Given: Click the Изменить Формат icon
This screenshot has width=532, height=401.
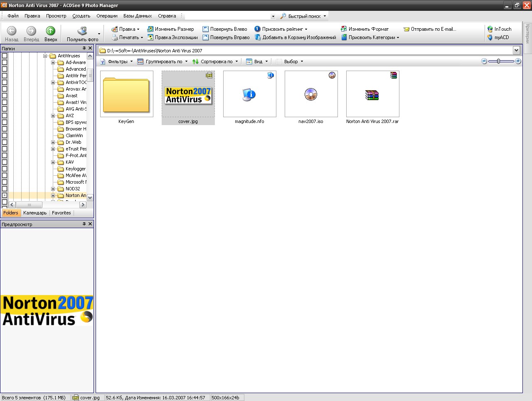Looking at the screenshot, I should (x=344, y=29).
